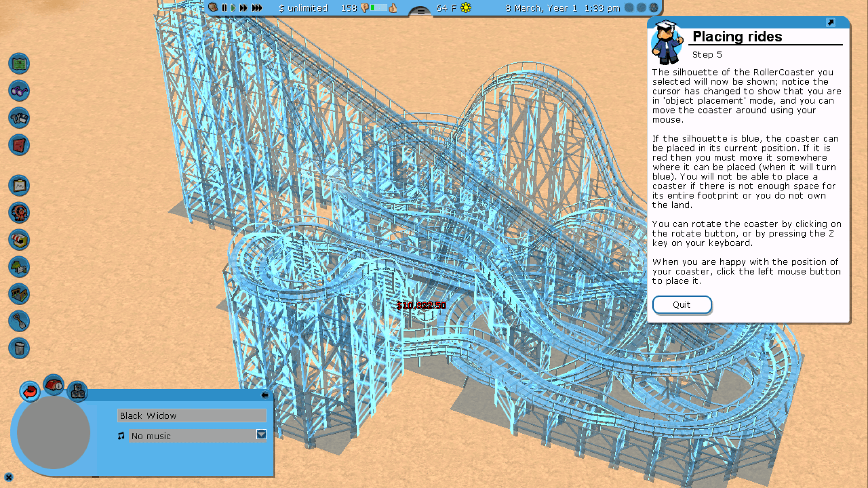The height and width of the screenshot is (488, 868).
Task: Set game speed to double fast-forward
Action: pyautogui.click(x=244, y=8)
